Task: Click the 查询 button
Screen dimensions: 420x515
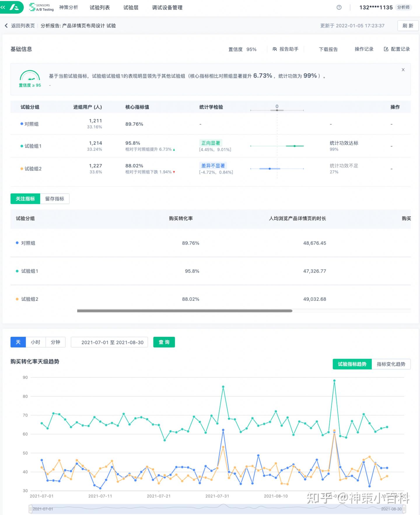Action: [164, 342]
